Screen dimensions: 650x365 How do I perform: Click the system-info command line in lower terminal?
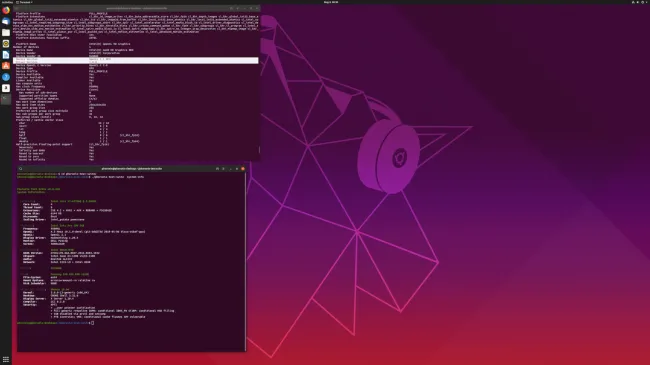pyautogui.click(x=80, y=177)
